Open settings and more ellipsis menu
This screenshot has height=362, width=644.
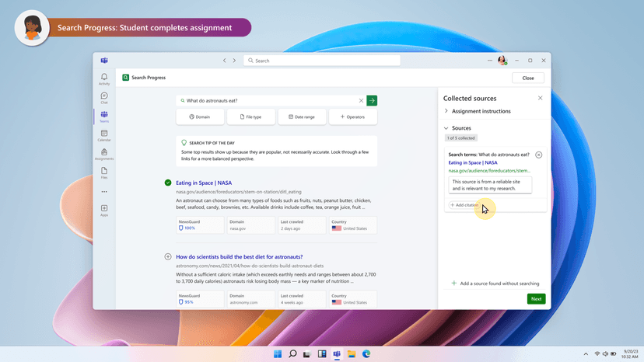489,61
